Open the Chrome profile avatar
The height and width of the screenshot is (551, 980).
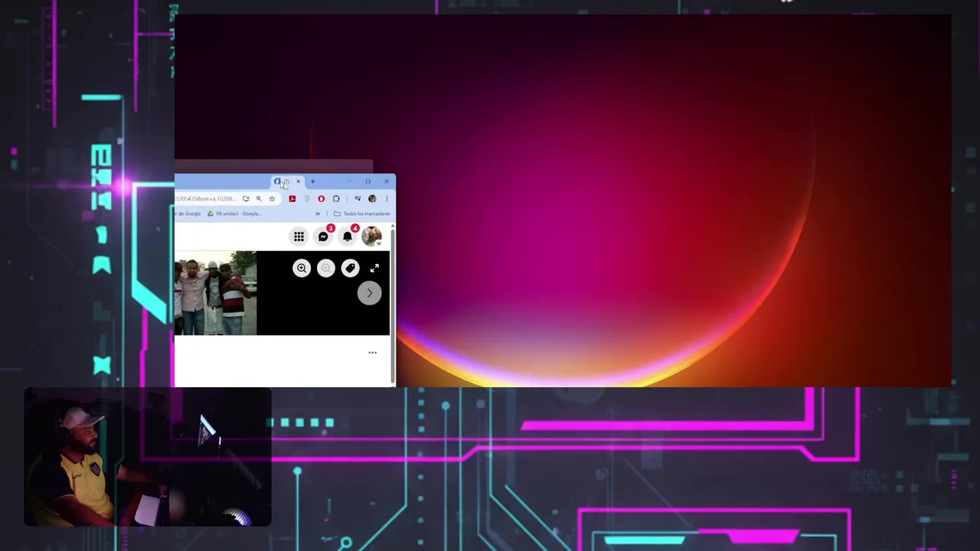pyautogui.click(x=372, y=199)
